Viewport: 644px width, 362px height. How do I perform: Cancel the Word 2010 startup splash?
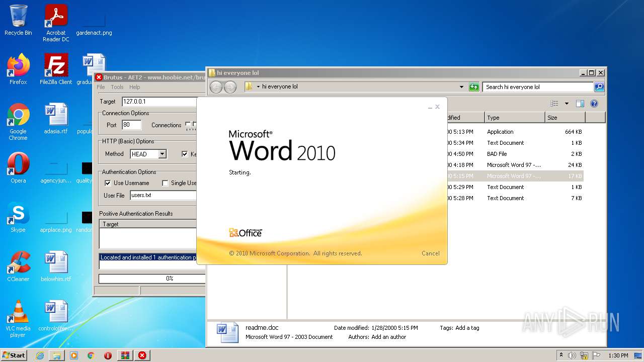click(430, 253)
